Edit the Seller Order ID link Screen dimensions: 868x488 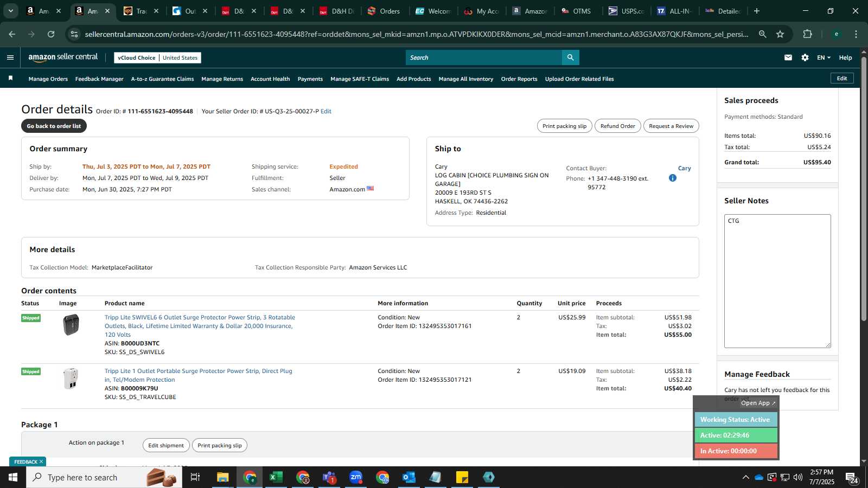pos(326,111)
